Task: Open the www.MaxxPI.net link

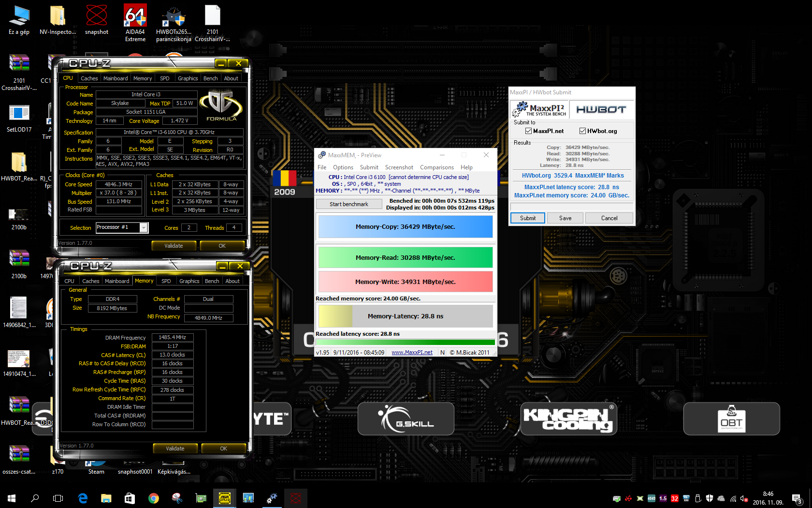Action: point(412,352)
